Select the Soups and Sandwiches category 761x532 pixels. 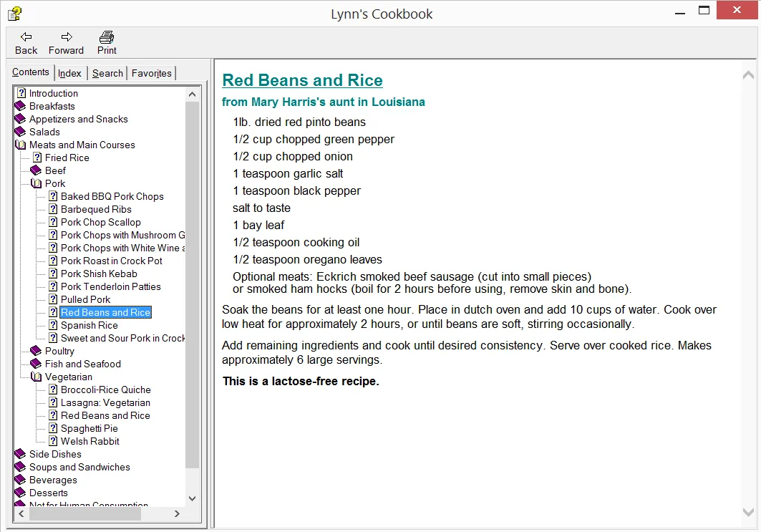pyautogui.click(x=79, y=467)
